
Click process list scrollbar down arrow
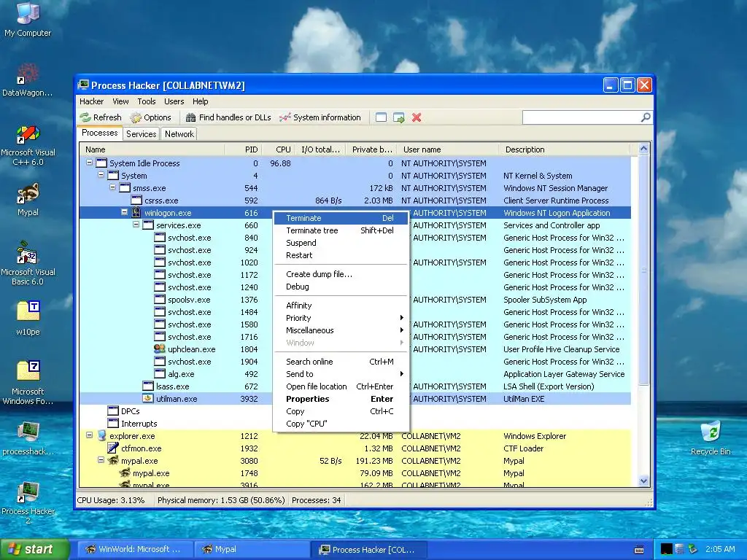click(x=643, y=481)
